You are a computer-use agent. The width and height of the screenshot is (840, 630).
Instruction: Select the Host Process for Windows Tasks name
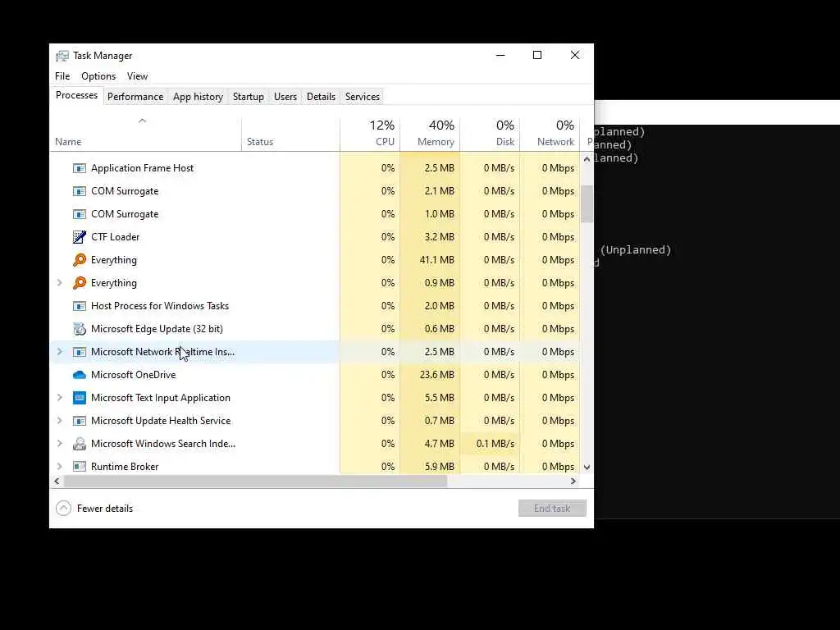tap(160, 306)
